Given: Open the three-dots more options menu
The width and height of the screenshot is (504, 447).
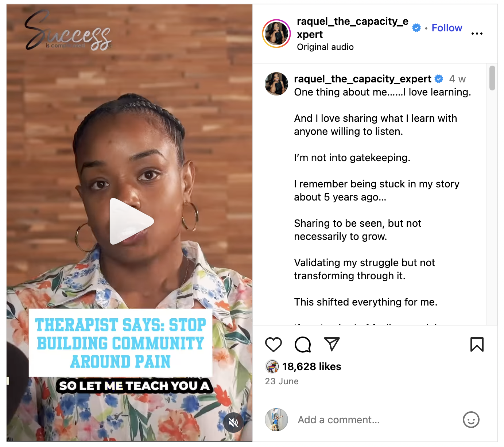Looking at the screenshot, I should (477, 34).
